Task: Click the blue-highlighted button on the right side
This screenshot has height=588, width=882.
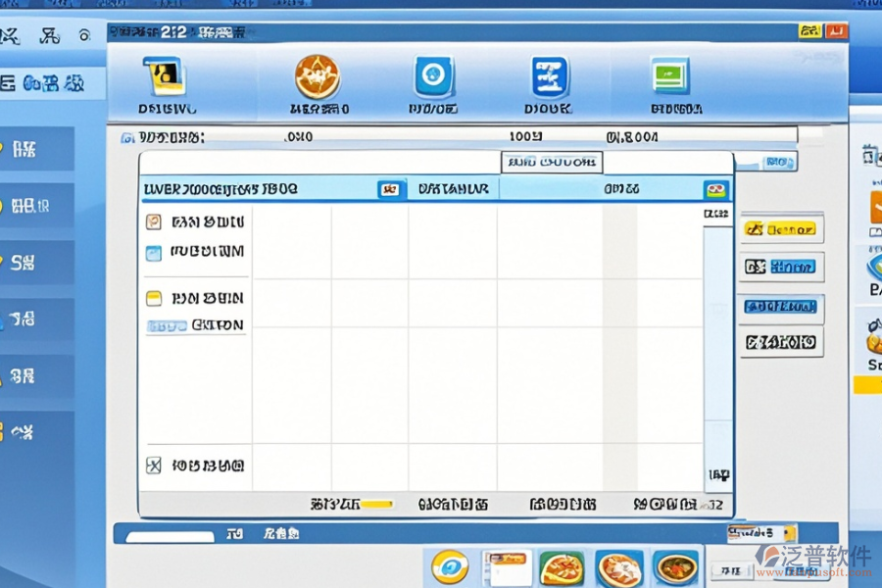Action: pos(781,307)
